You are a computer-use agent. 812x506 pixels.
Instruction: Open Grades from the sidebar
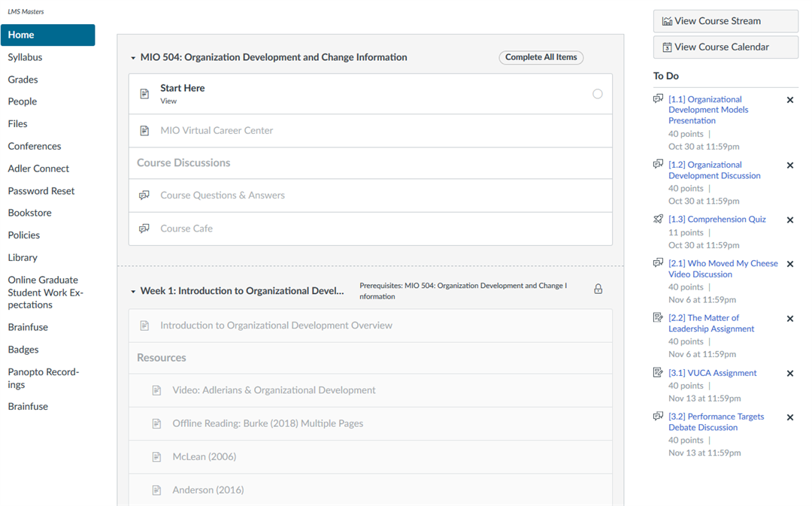coord(23,79)
